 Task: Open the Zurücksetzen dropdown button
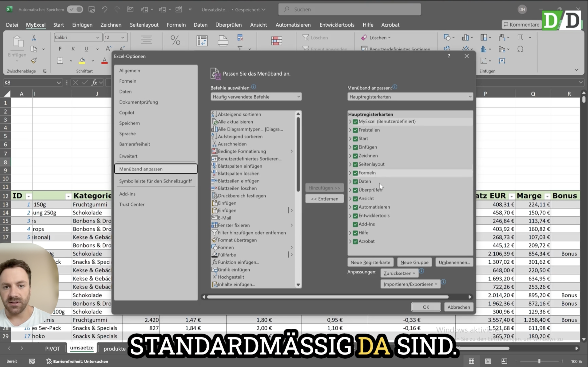[x=399, y=273]
